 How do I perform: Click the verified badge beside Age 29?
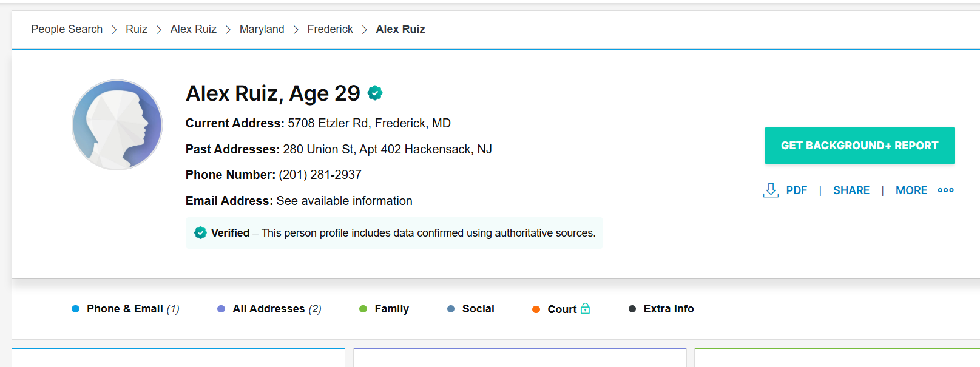tap(375, 93)
